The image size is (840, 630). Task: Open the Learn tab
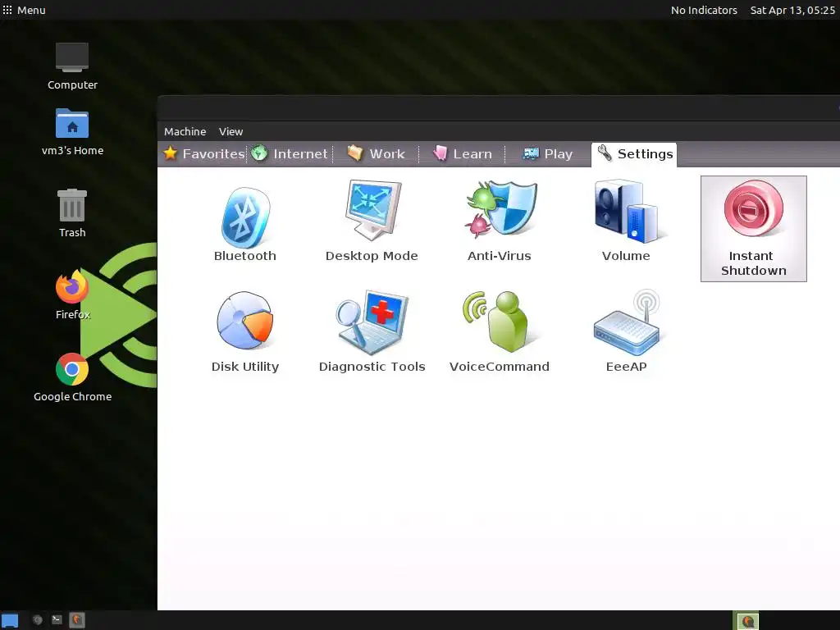point(463,153)
